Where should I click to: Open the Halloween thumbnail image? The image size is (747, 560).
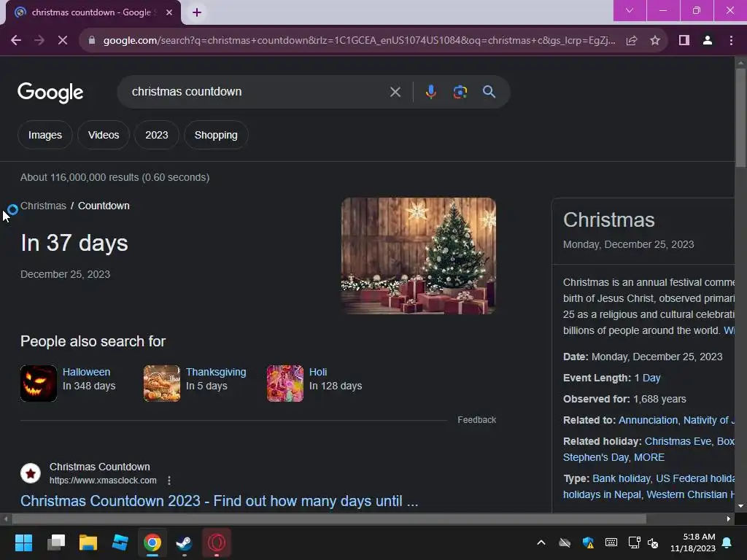coord(39,384)
